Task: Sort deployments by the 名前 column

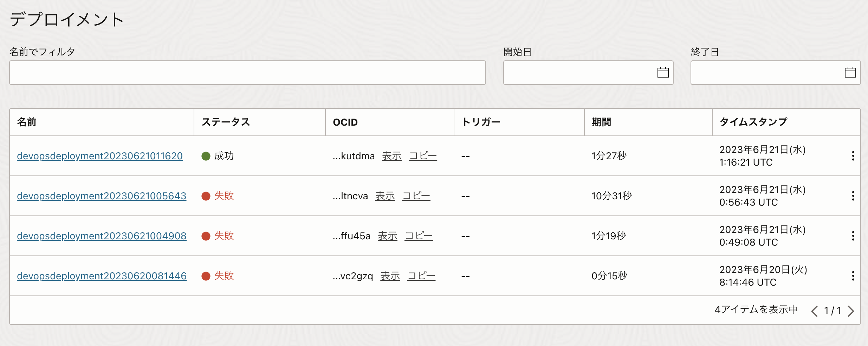Action: [27, 122]
